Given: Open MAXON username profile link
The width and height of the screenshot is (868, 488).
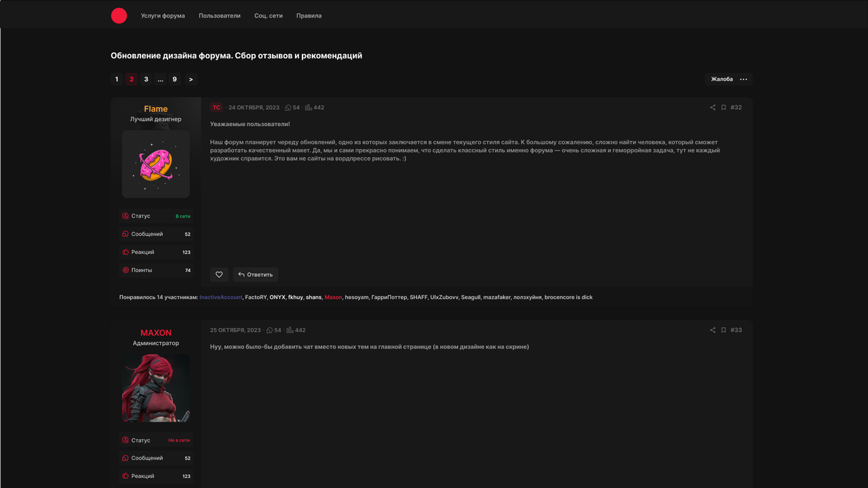Looking at the screenshot, I should coord(156,333).
